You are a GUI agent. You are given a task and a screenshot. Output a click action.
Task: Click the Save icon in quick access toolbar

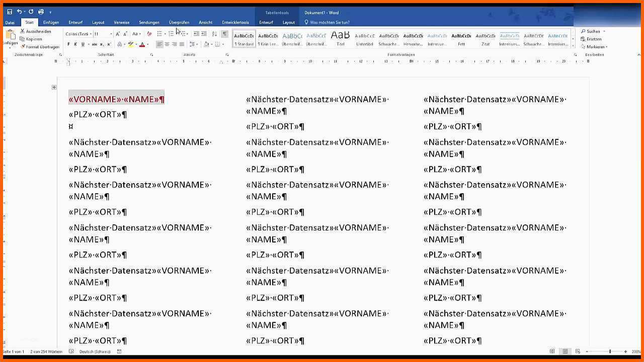coord(10,12)
